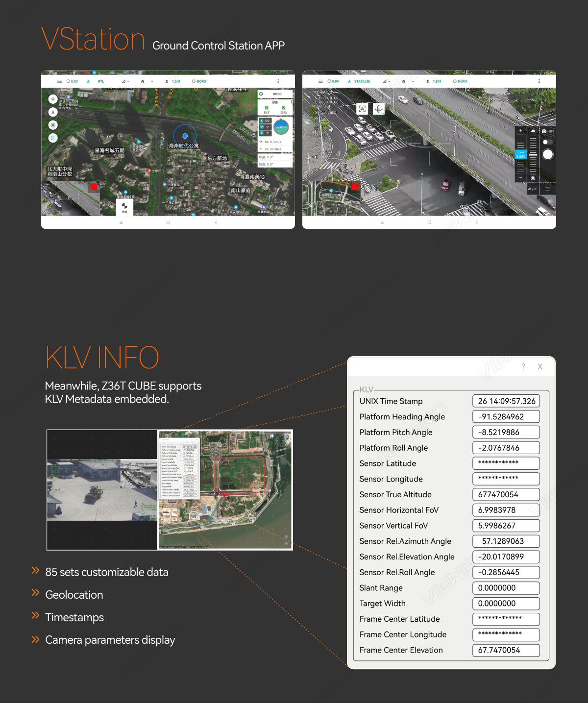
Task: Open the three-dot overflow menu
Action: tap(538, 81)
